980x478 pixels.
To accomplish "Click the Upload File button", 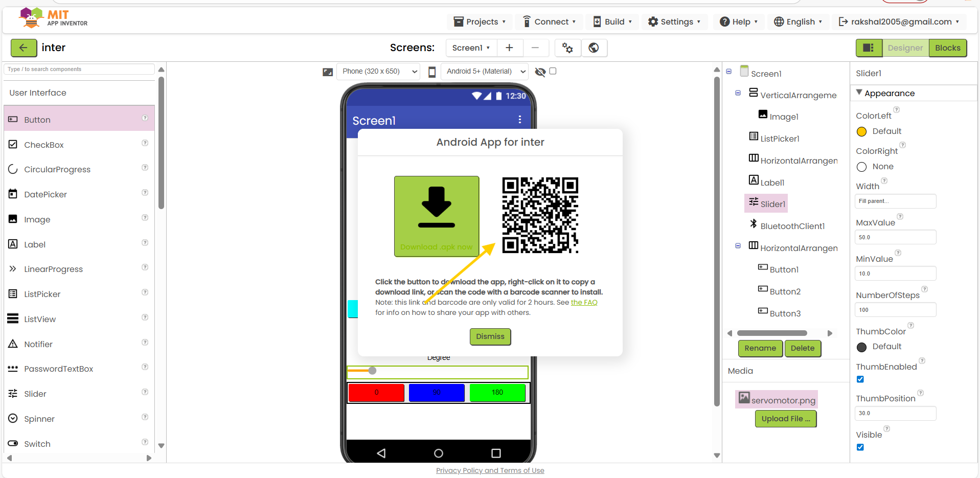I will (786, 419).
